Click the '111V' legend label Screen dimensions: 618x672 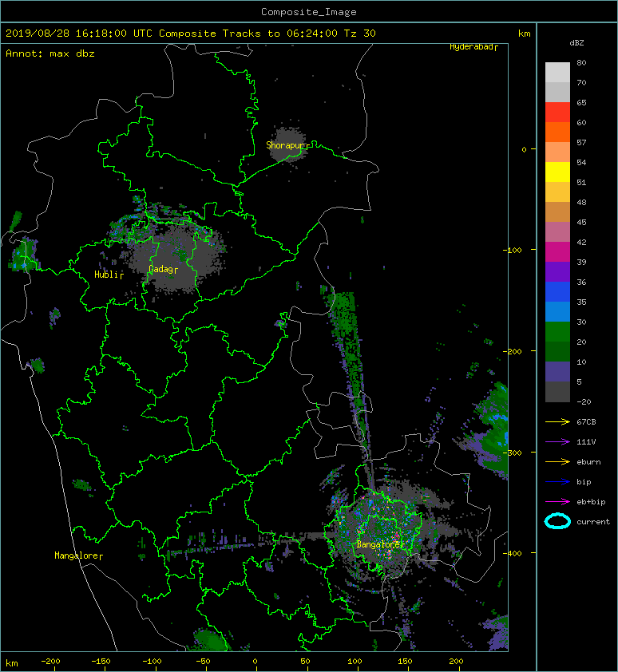(586, 442)
